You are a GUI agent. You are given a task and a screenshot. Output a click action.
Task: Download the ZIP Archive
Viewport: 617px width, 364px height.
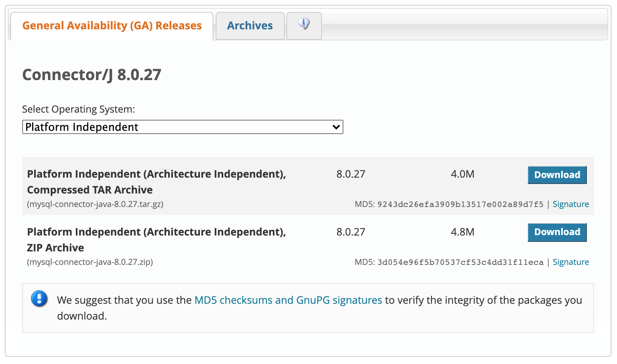pyautogui.click(x=557, y=232)
